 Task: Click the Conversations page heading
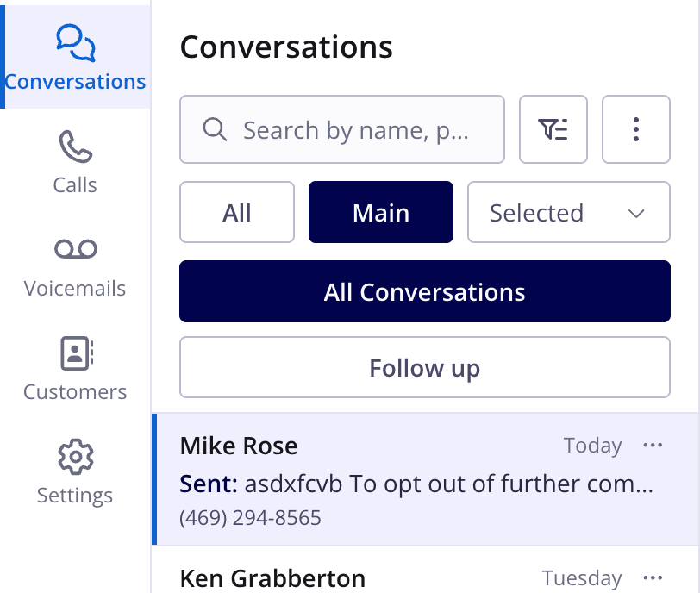[286, 47]
